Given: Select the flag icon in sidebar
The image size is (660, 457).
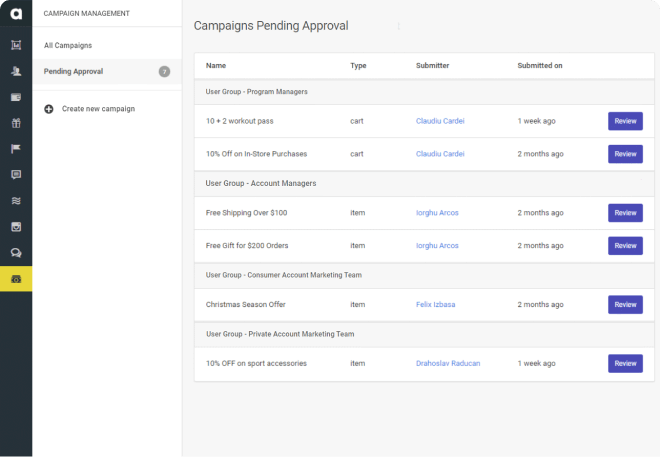Looking at the screenshot, I should 16,149.
